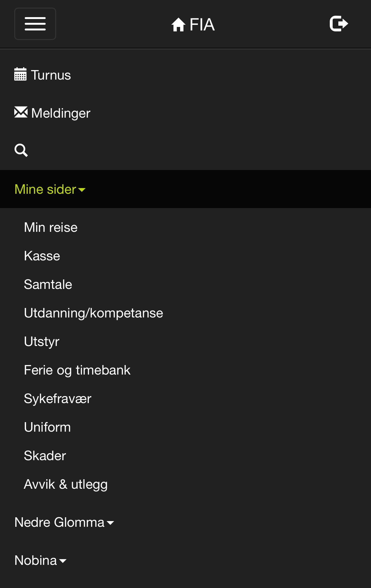Go to Utdanning/kompetanse
Image resolution: width=371 pixels, height=588 pixels.
coord(94,313)
